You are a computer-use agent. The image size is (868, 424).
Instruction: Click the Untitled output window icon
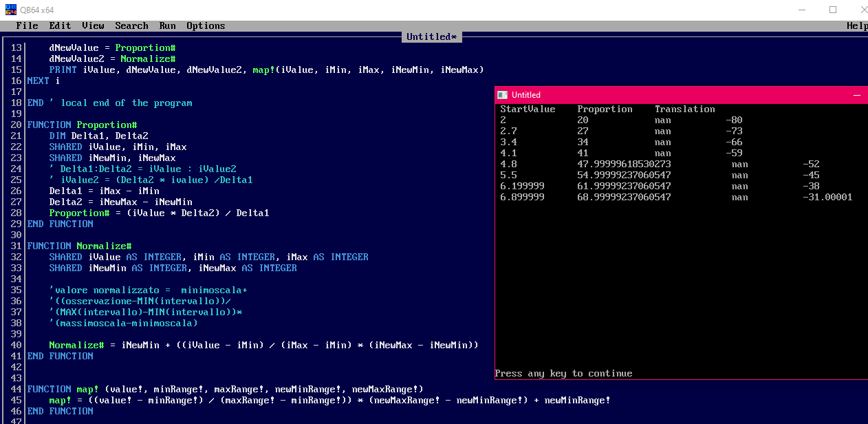(x=503, y=95)
